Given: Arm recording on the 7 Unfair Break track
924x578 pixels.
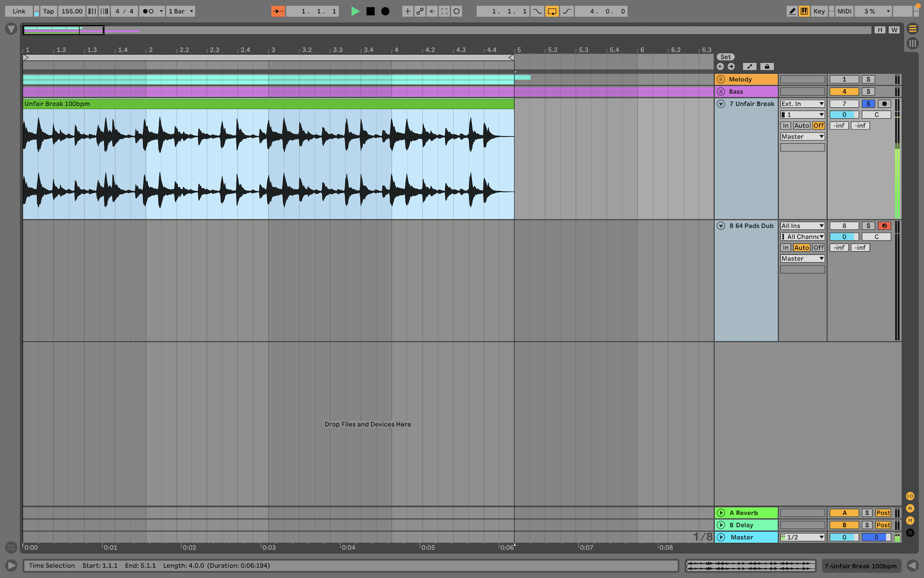Looking at the screenshot, I should (x=884, y=103).
